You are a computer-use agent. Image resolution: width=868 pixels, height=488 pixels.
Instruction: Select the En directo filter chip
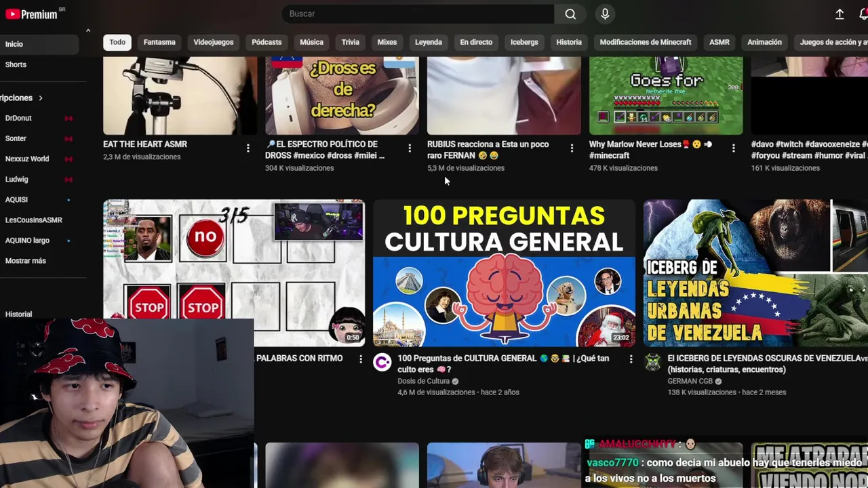(476, 42)
